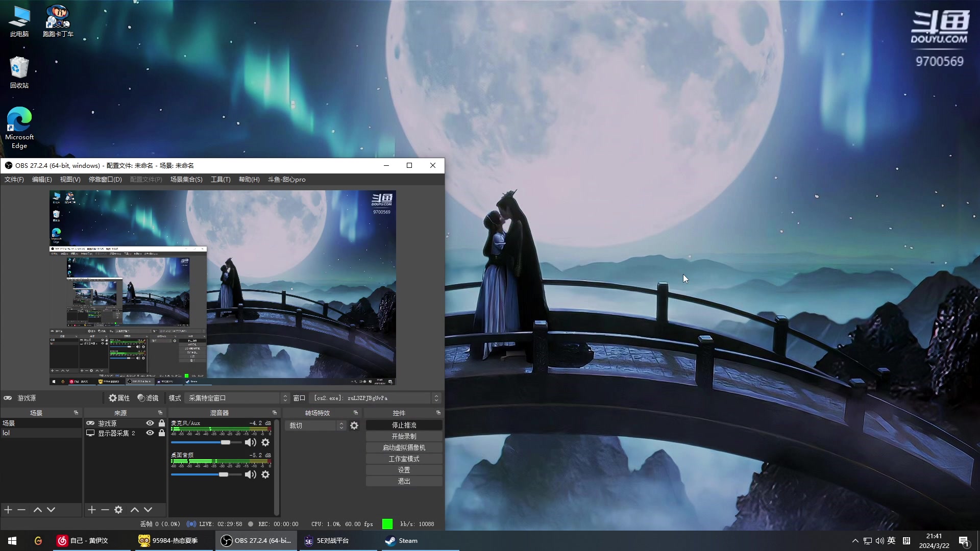Switch input language via 英 tray indicator
The width and height of the screenshot is (980, 551).
[x=891, y=541]
